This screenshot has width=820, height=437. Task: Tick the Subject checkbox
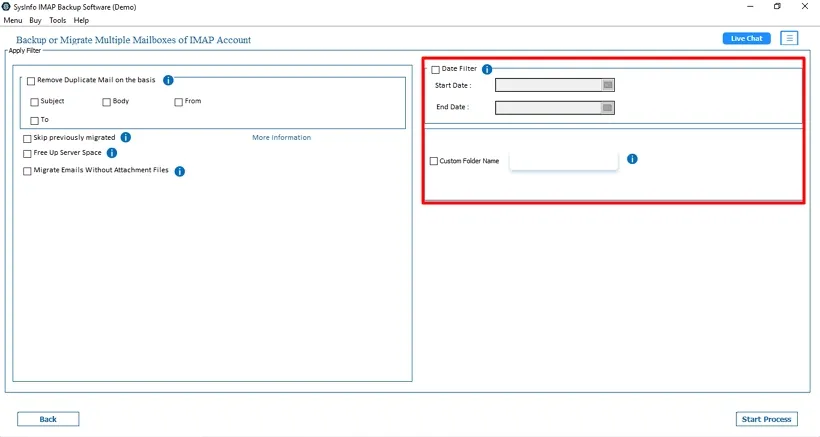35,102
